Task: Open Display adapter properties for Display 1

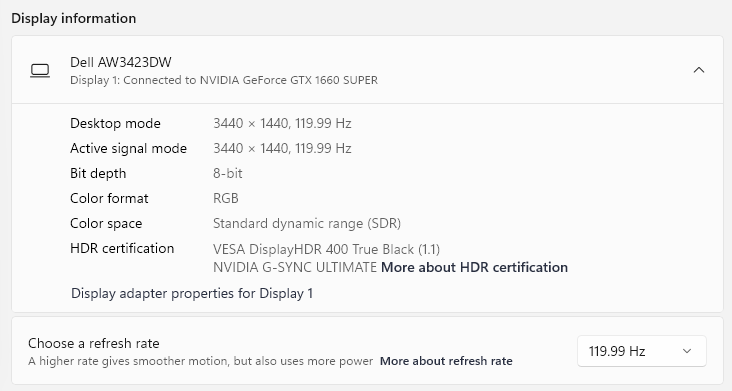Action: click(192, 293)
